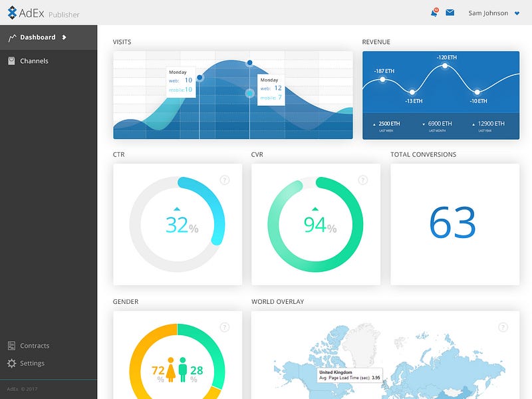This screenshot has height=399, width=532.
Task: Click the dark blue top peak point in Visits
Action: 250,63
